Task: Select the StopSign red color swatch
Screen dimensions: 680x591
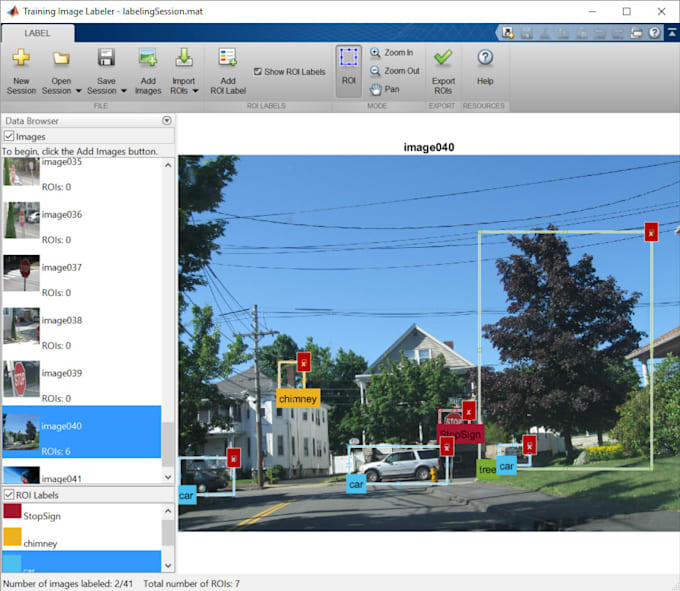Action: point(12,511)
